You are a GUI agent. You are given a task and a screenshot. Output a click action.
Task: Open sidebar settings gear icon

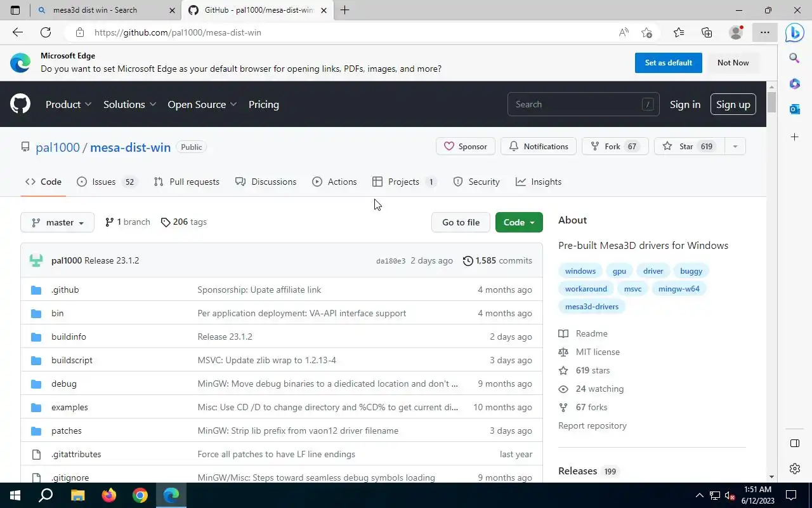coord(794,469)
